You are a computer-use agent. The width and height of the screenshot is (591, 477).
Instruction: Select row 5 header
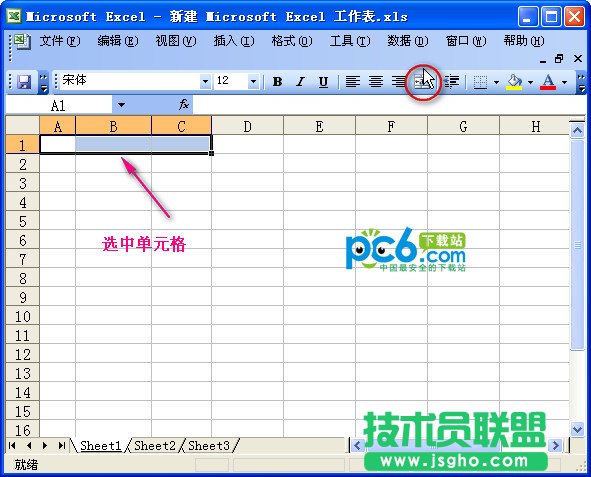point(23,221)
